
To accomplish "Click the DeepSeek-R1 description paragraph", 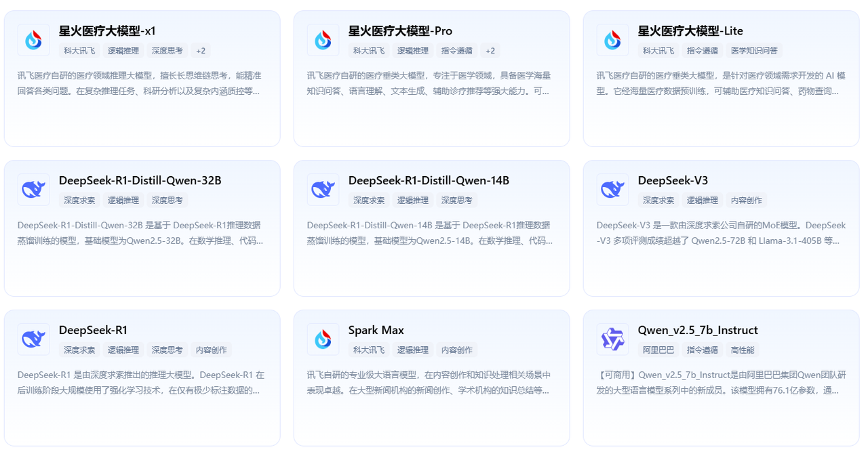I will (x=141, y=382).
